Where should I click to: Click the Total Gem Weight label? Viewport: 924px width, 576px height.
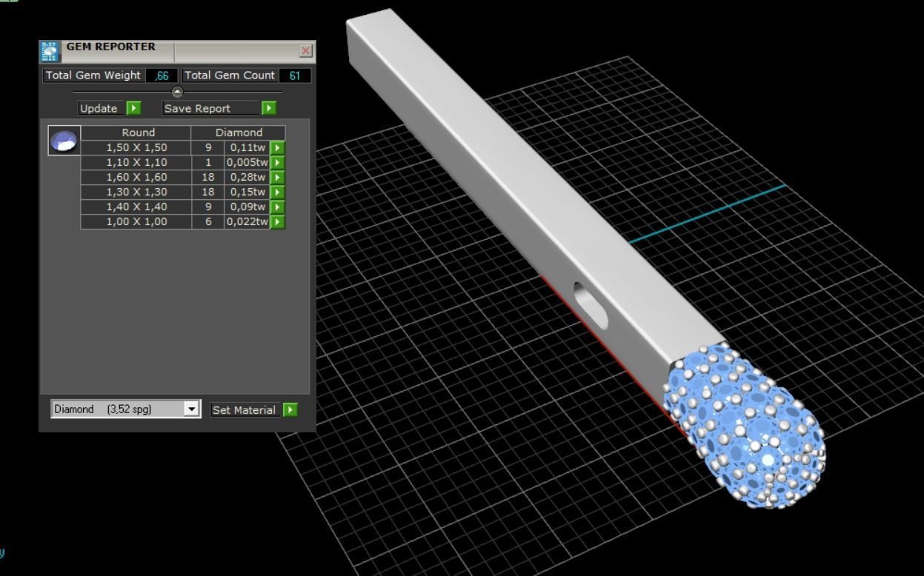93,76
